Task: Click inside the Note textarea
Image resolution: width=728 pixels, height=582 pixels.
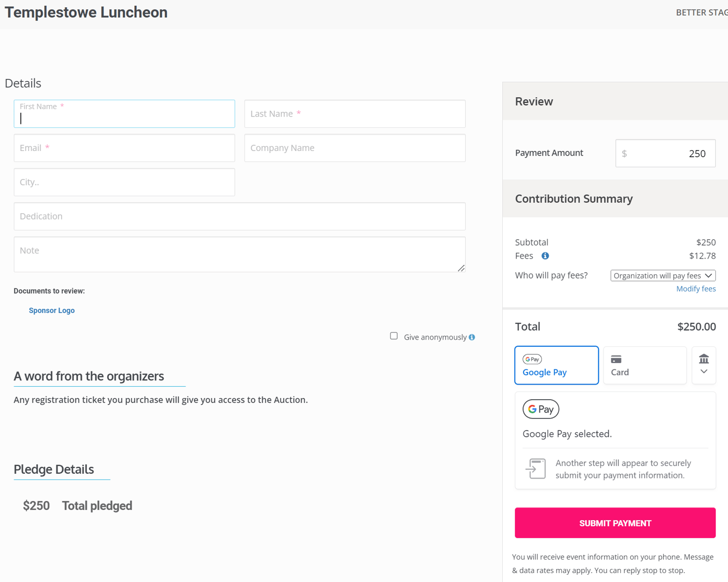Action: click(x=239, y=254)
